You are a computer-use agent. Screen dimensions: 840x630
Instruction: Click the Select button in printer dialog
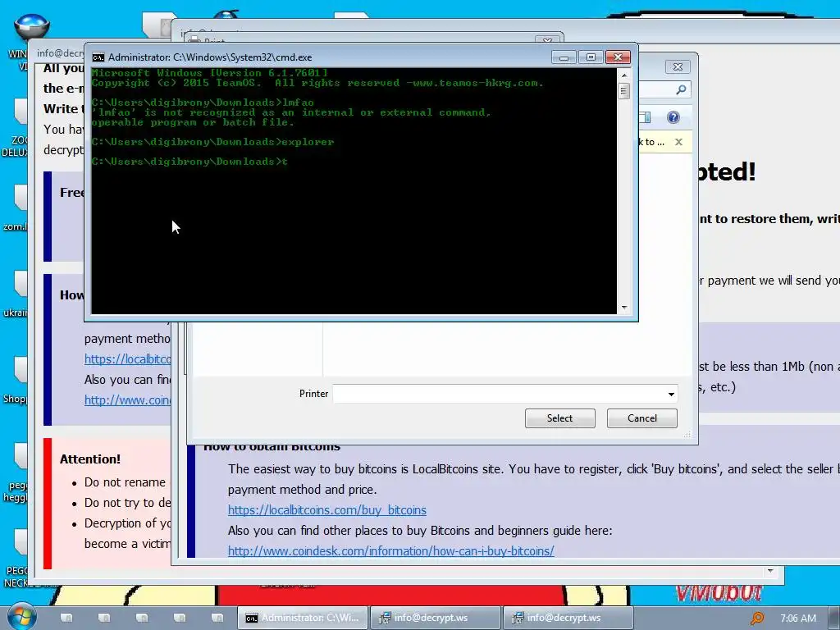click(559, 418)
